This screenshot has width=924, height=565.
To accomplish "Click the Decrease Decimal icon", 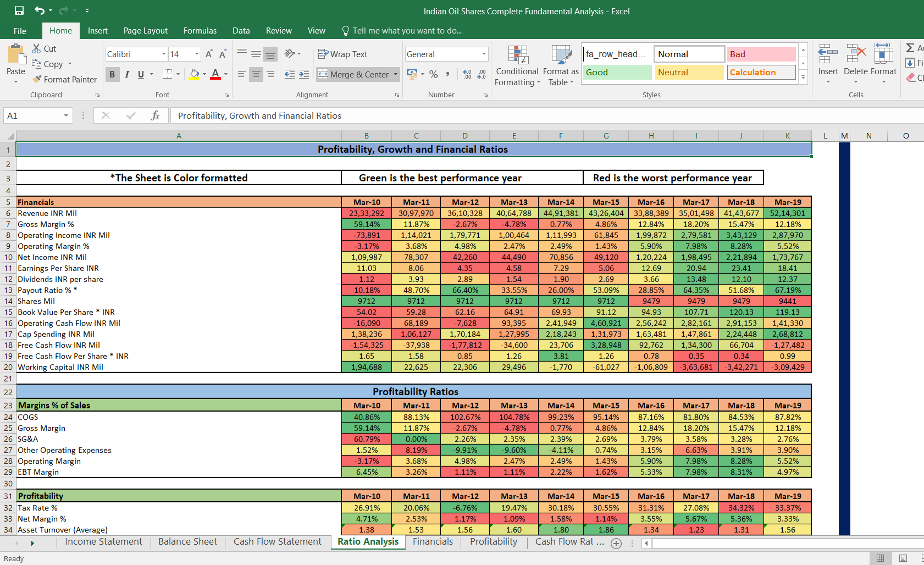I will pos(482,74).
